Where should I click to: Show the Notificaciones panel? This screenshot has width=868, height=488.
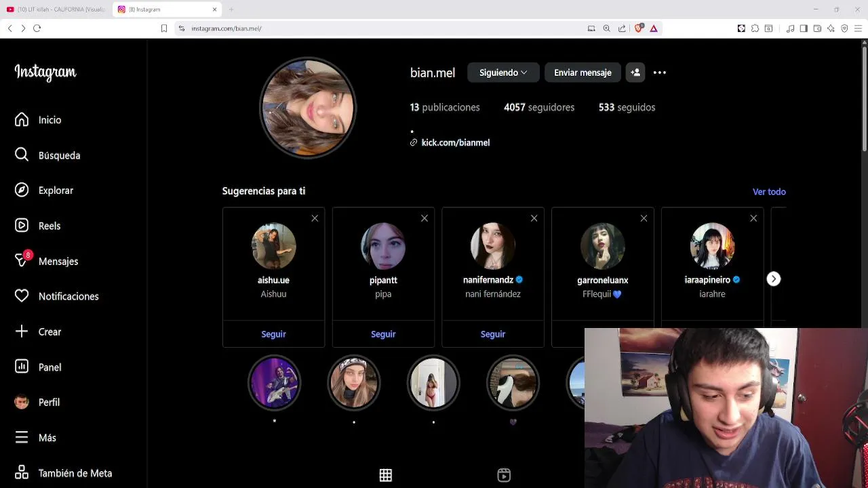pyautogui.click(x=56, y=296)
